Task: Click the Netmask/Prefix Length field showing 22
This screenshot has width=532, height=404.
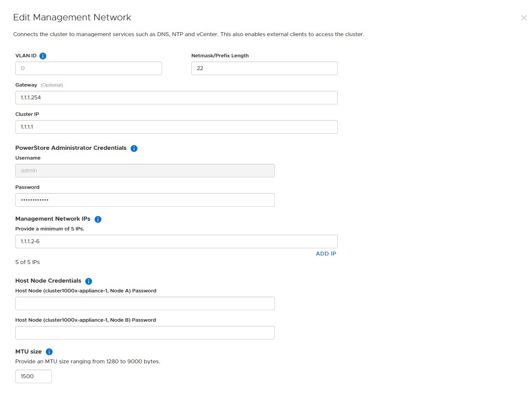Action: coord(264,68)
